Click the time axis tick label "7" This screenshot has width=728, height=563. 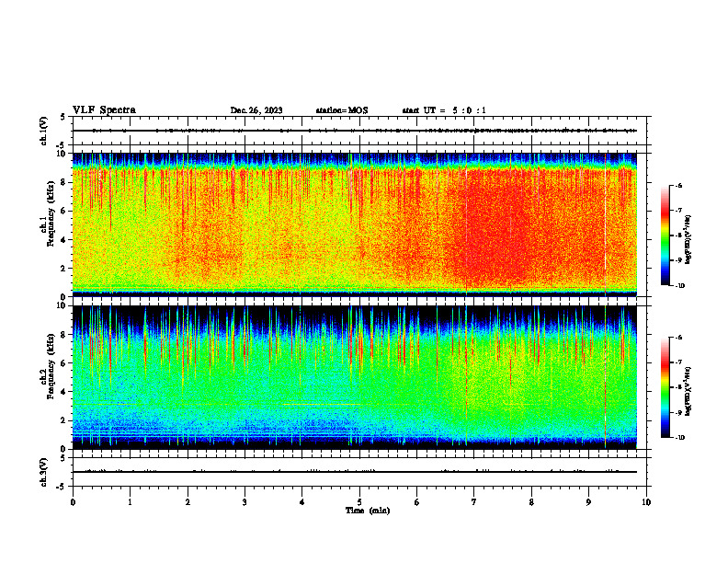(x=474, y=502)
